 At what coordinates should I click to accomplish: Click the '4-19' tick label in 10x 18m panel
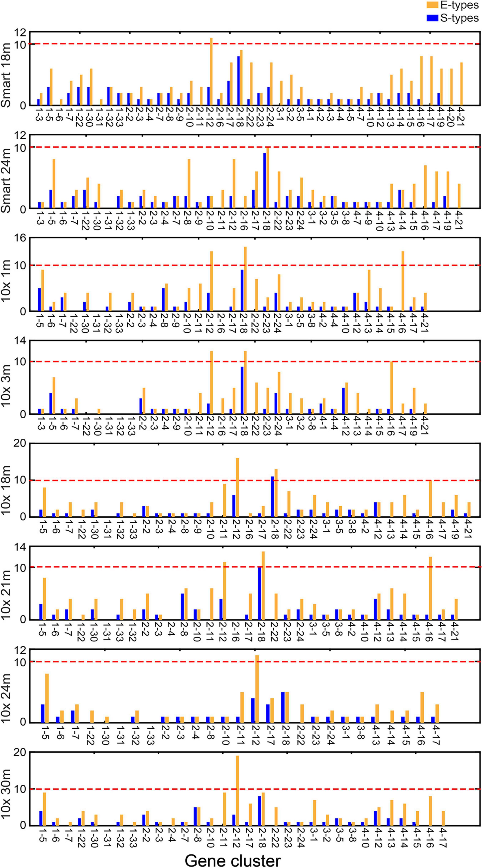(x=455, y=529)
